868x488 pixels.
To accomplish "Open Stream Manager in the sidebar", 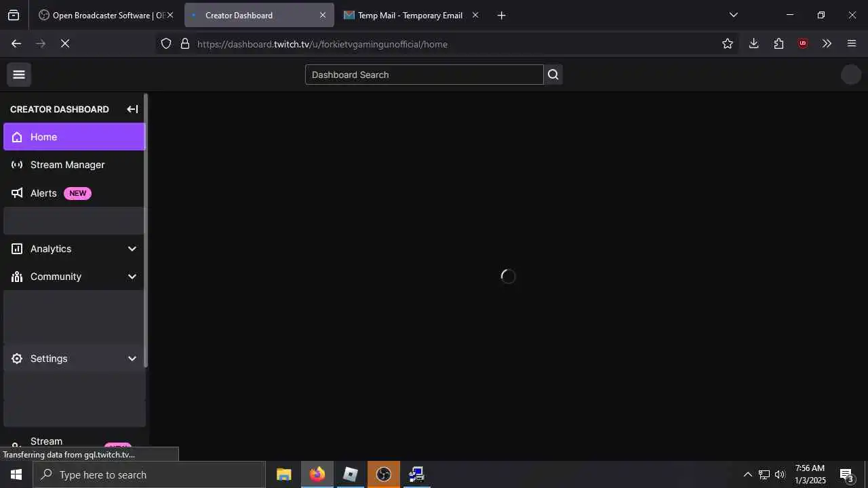I will click(75, 165).
